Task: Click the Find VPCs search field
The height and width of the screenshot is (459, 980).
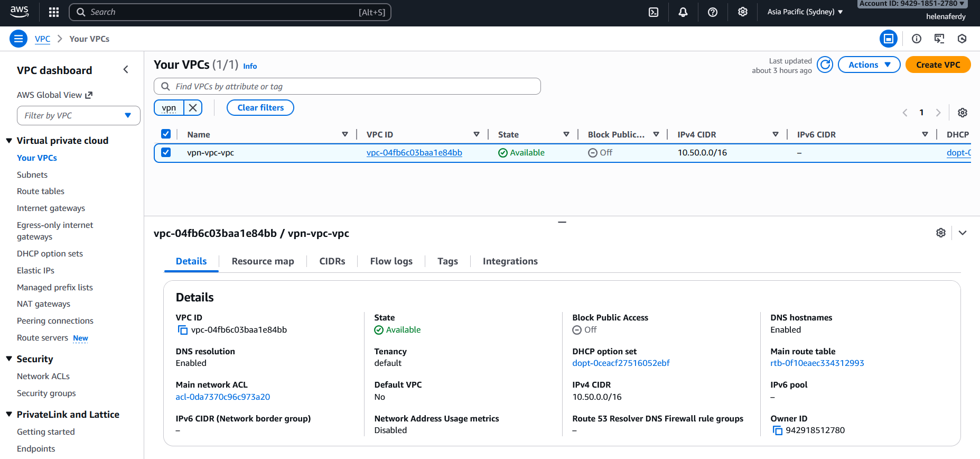Action: pos(347,86)
